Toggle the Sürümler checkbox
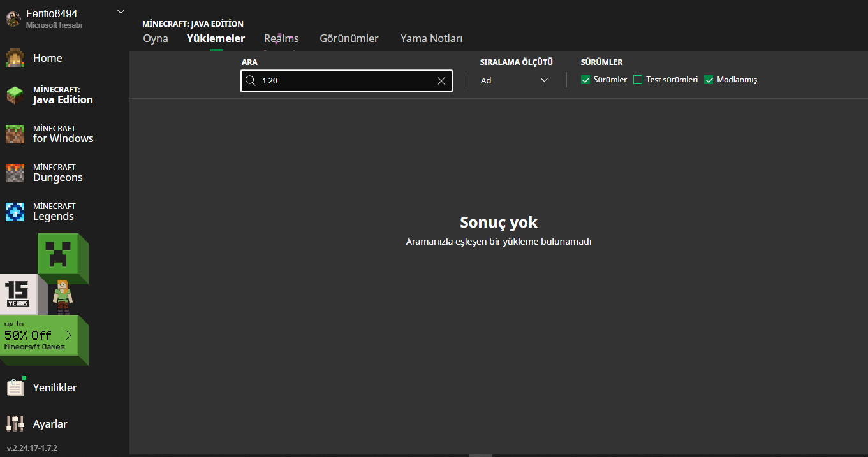The height and width of the screenshot is (457, 868). click(585, 80)
